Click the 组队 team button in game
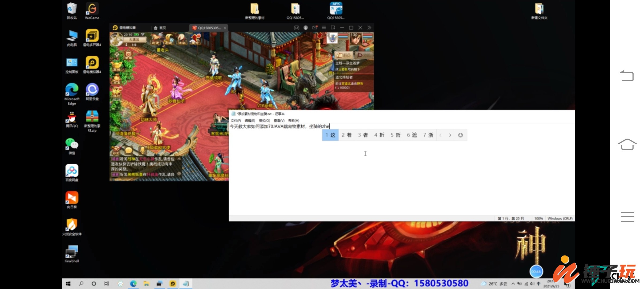Viewport: 644px width, 289px height. pos(364,55)
